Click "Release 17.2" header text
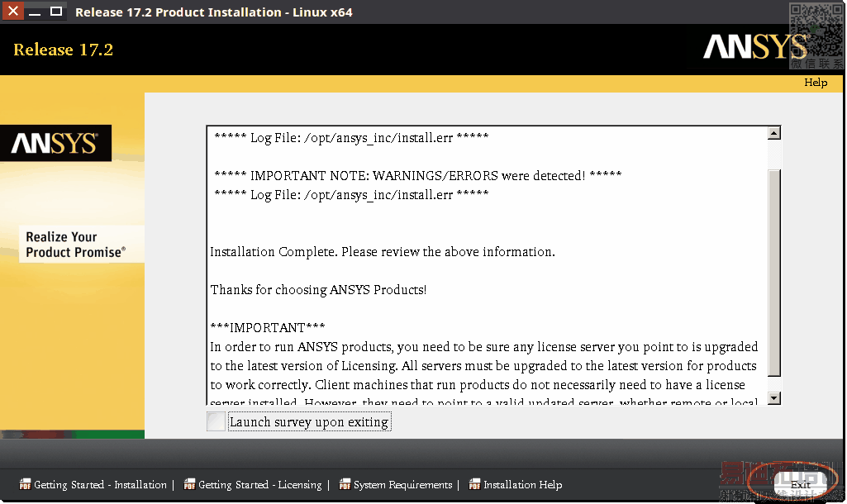Viewport: 847px width, 504px height. coord(63,50)
